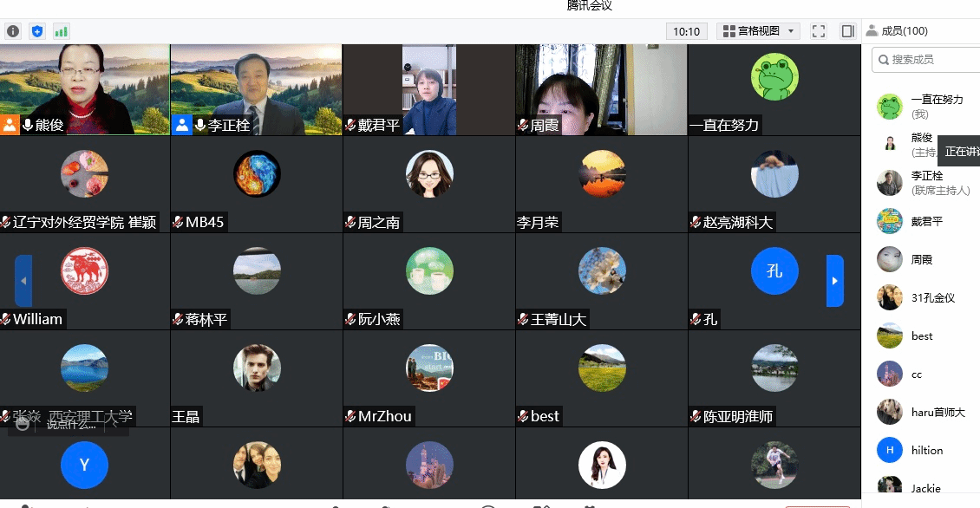Click the blue co-host badge beside 李正栓
This screenshot has width=980, height=508.
point(182,125)
